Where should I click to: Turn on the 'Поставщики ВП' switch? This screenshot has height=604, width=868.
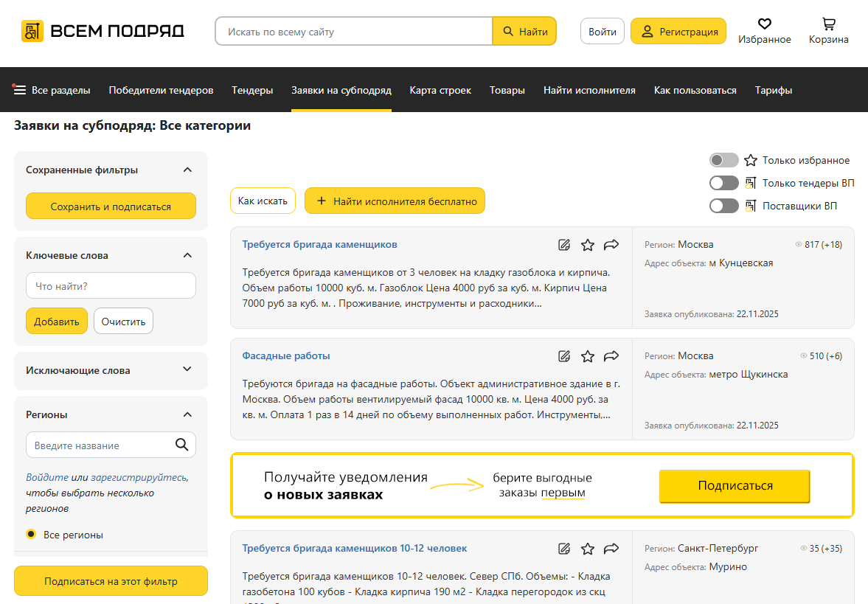tap(723, 206)
